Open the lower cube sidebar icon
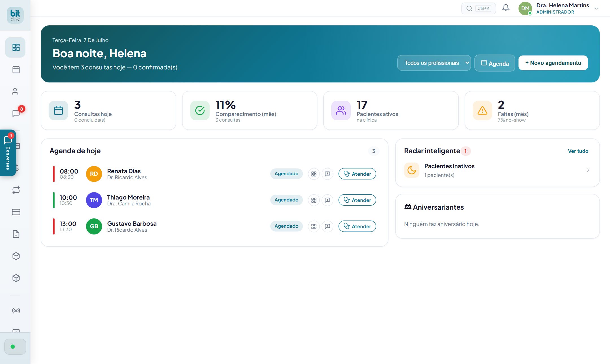 [x=16, y=278]
